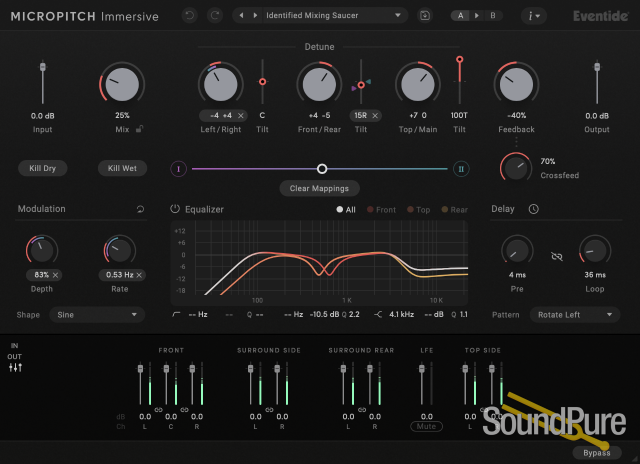Open the delay Pattern dropdown

(575, 314)
